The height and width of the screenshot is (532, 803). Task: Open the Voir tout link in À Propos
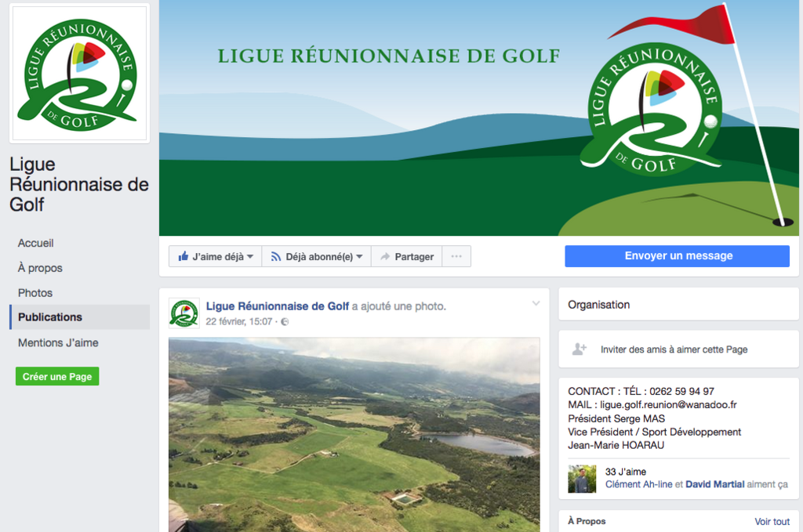tap(772, 521)
